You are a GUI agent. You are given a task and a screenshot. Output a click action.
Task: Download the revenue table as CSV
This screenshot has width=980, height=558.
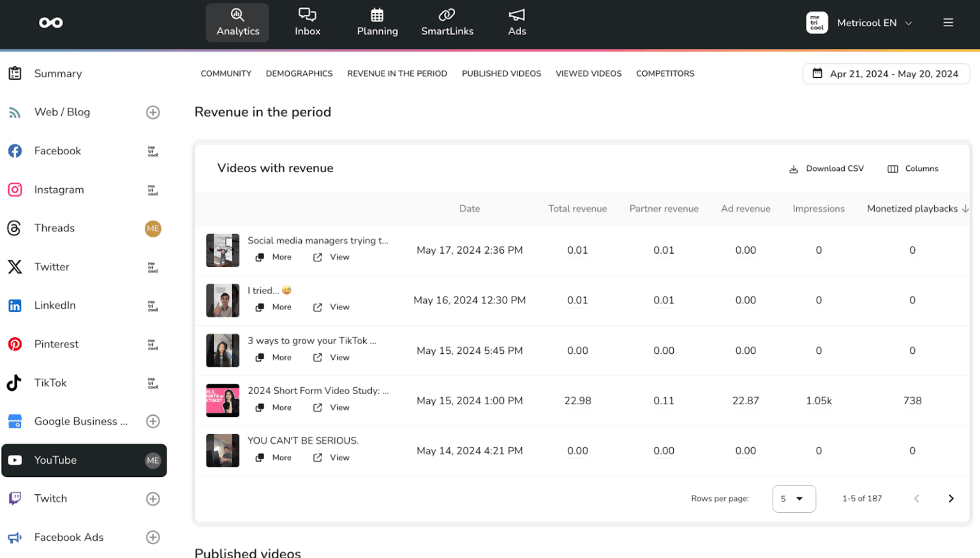(826, 168)
